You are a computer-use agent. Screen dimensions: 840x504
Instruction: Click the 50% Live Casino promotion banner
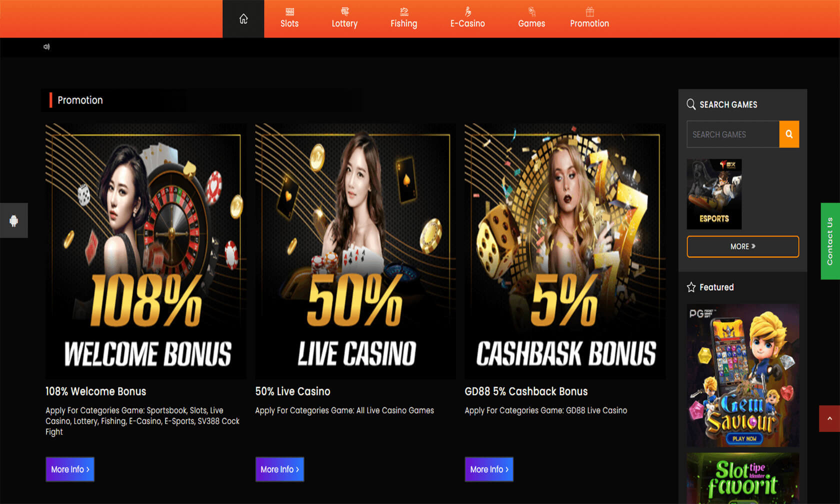point(355,251)
